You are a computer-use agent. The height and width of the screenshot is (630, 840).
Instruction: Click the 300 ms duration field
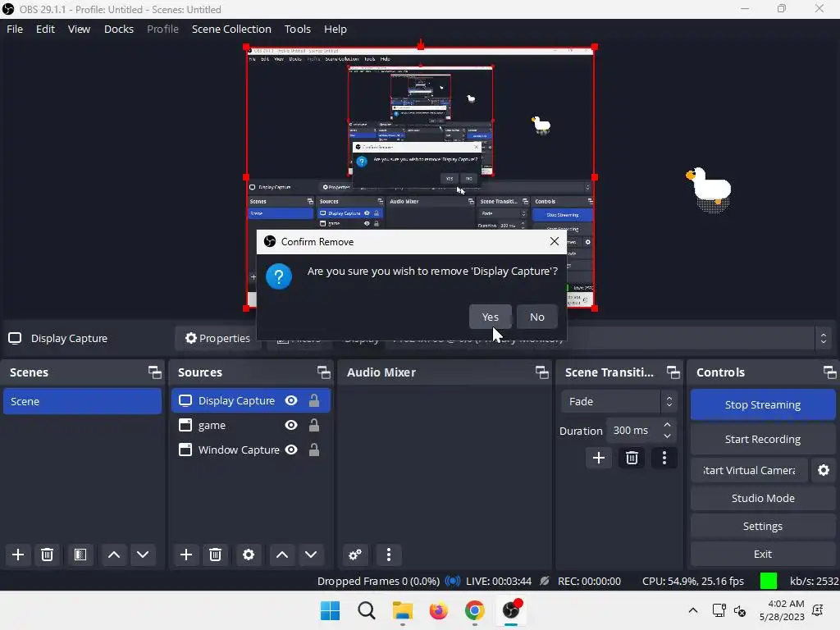click(x=634, y=430)
